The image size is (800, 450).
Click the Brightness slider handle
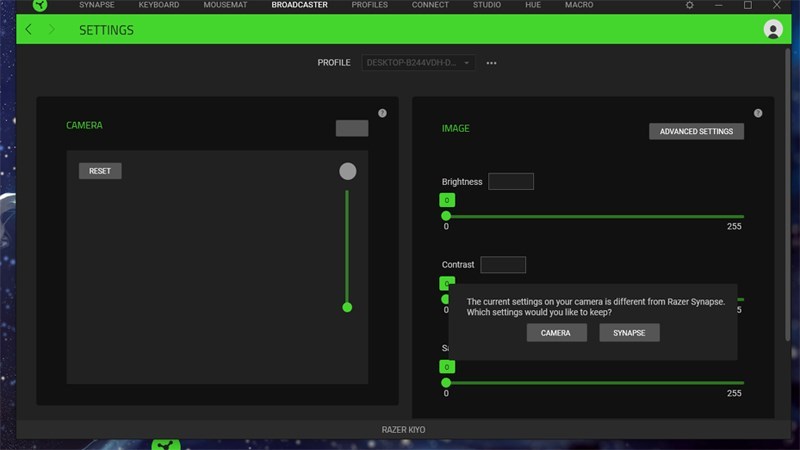pyautogui.click(x=446, y=216)
